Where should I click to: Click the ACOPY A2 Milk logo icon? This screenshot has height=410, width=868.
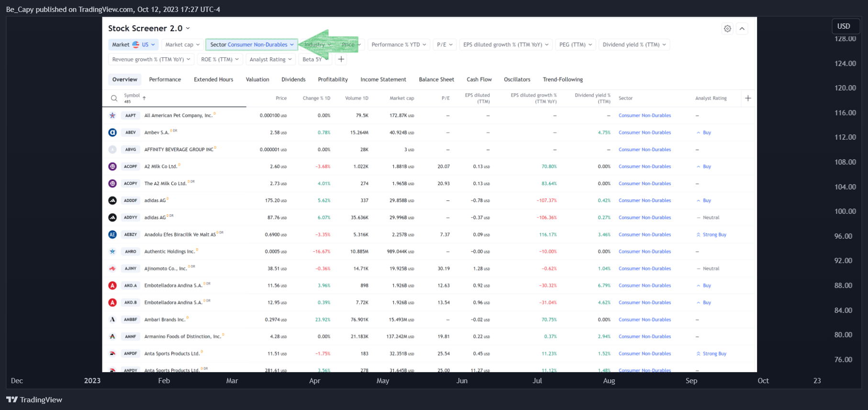pyautogui.click(x=112, y=184)
